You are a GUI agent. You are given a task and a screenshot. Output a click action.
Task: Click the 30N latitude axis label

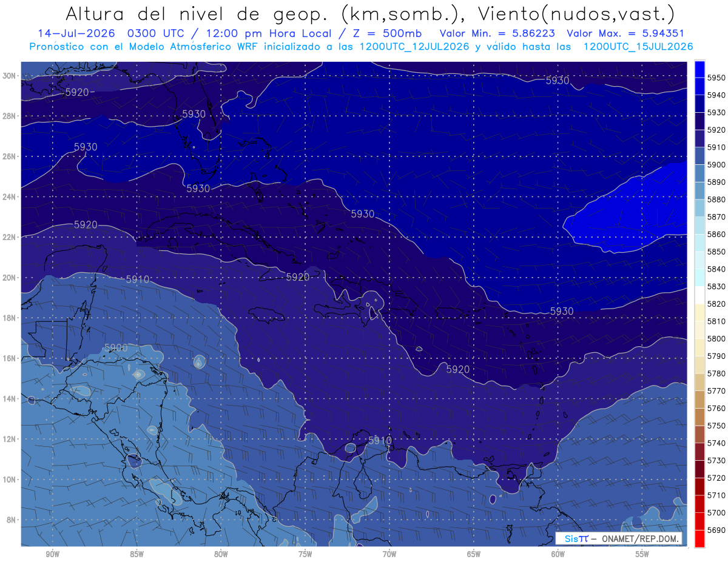click(x=10, y=76)
